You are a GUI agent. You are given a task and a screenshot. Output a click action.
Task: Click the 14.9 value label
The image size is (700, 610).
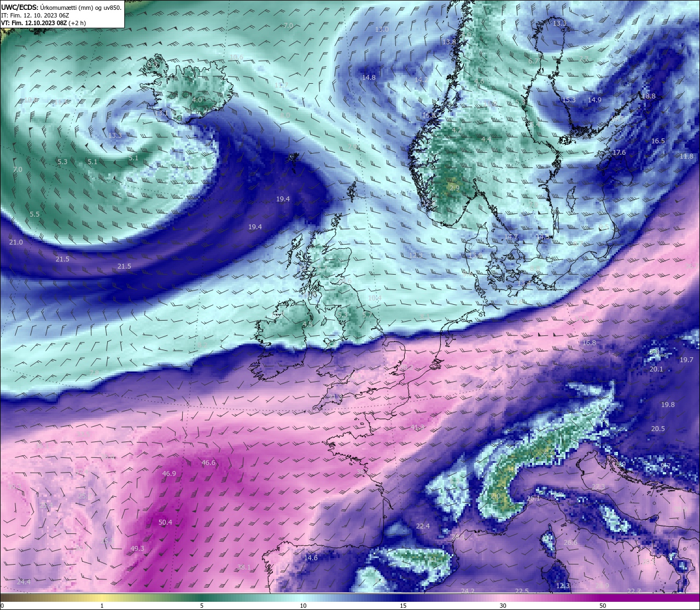tap(594, 100)
